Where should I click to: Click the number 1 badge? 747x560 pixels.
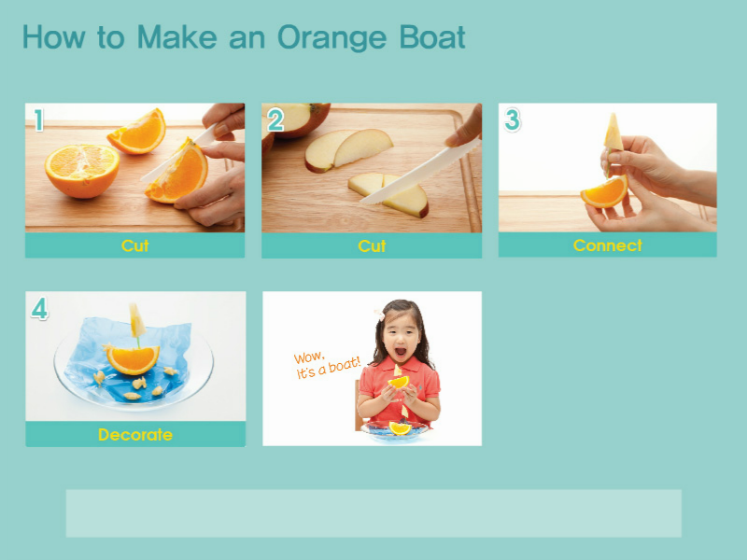click(38, 119)
